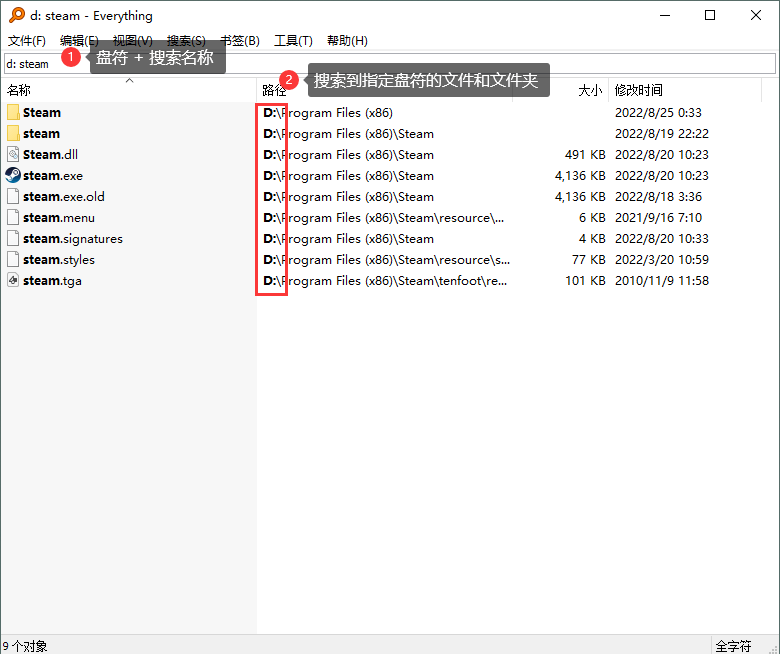Click the steam.signatures file icon
The height and width of the screenshot is (654, 780).
(x=13, y=238)
